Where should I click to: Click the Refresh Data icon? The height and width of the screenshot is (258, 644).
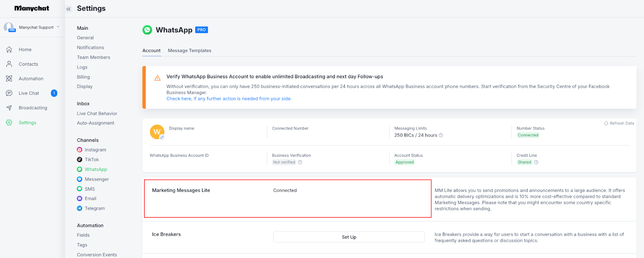coord(606,123)
